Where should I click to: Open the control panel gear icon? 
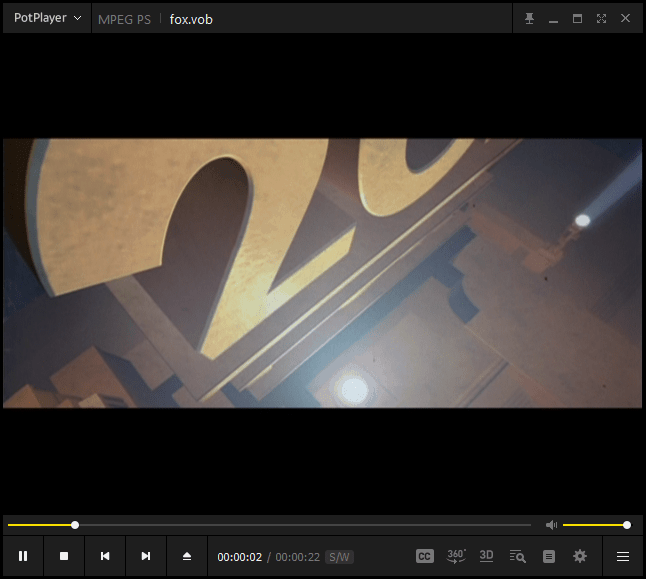pos(580,556)
